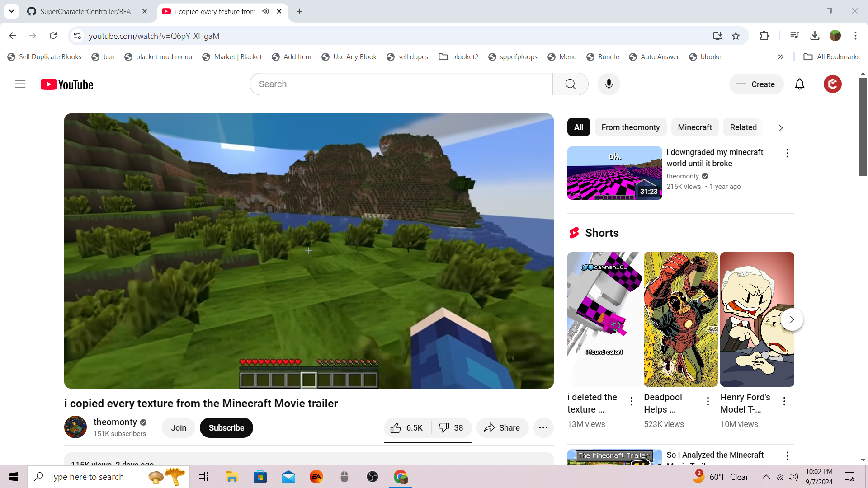Click the Share button

502,427
